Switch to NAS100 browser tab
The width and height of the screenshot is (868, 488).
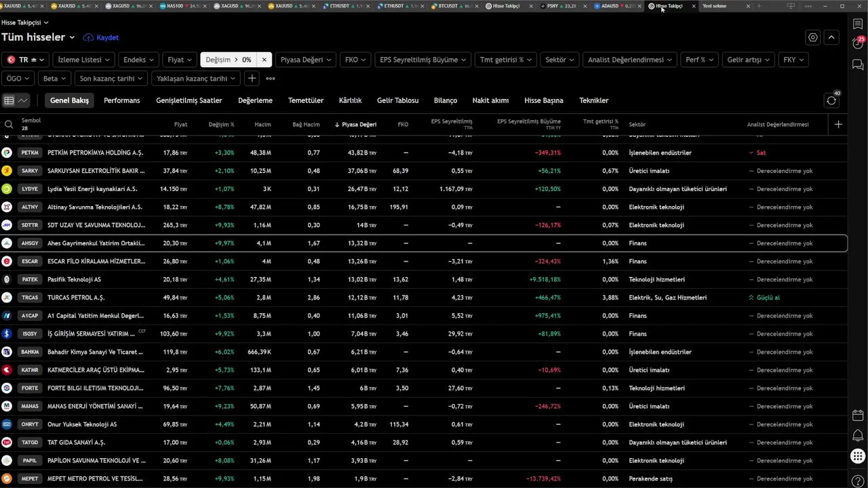pyautogui.click(x=183, y=6)
